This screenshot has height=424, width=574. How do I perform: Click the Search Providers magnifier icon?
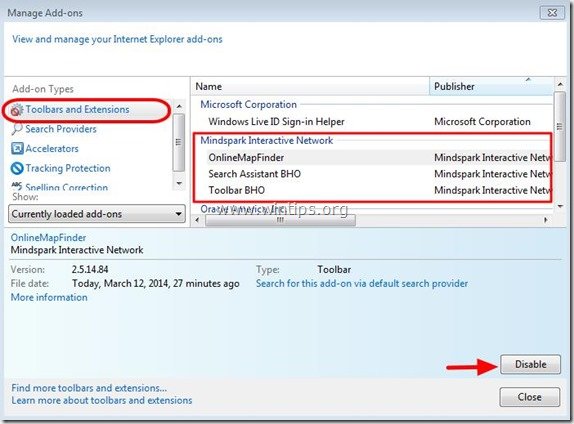tap(17, 129)
